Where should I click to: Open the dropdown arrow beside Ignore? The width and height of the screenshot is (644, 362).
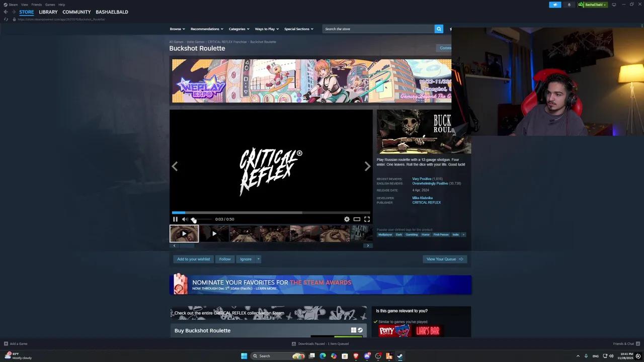pos(258,259)
